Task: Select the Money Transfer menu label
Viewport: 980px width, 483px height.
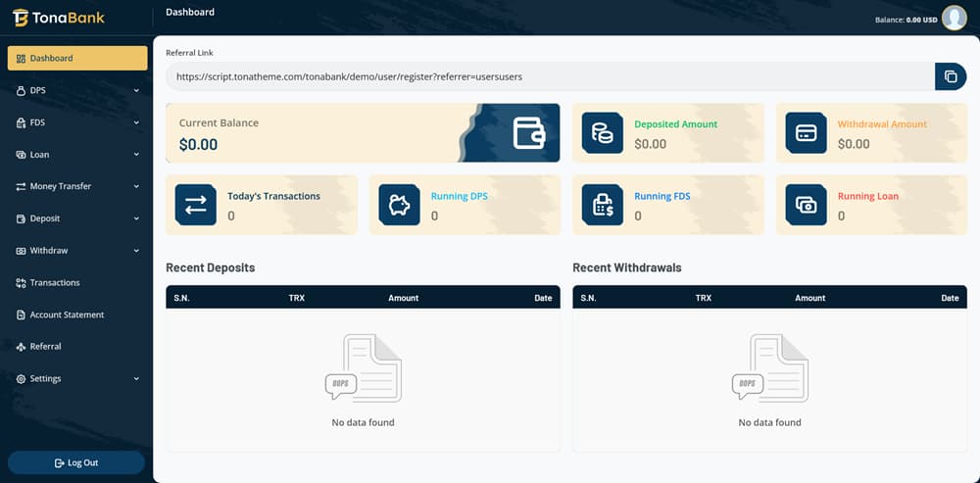Action: pyautogui.click(x=61, y=186)
